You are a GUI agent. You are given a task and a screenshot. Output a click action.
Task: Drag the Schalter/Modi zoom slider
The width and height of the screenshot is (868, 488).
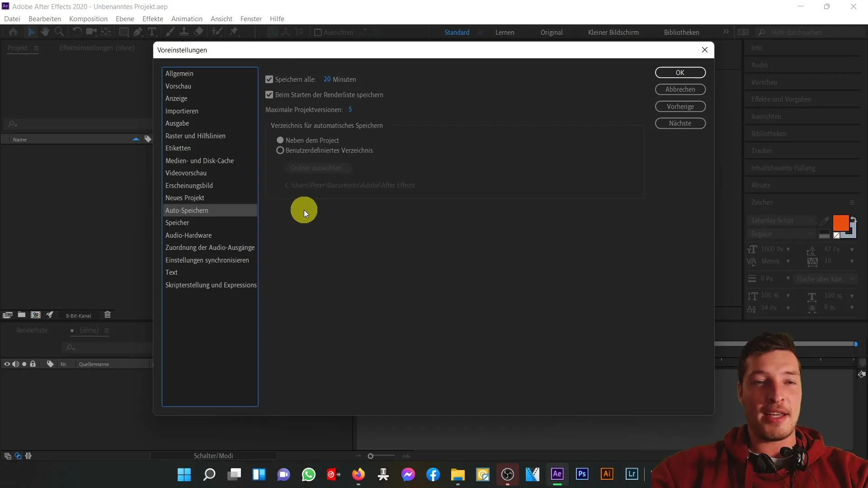click(371, 455)
